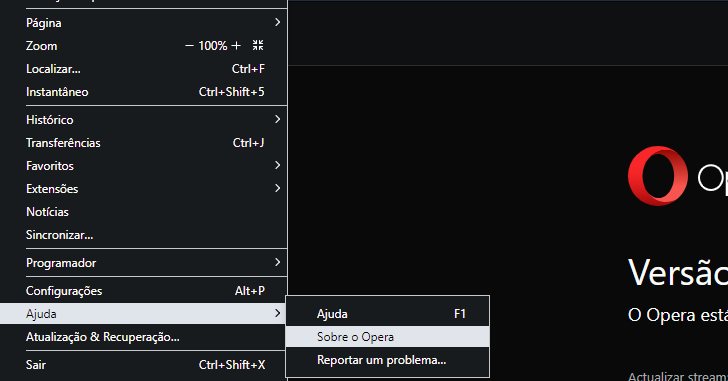This screenshot has height=381, width=728.
Task: Open Transferências from the menu
Action: click(x=143, y=142)
